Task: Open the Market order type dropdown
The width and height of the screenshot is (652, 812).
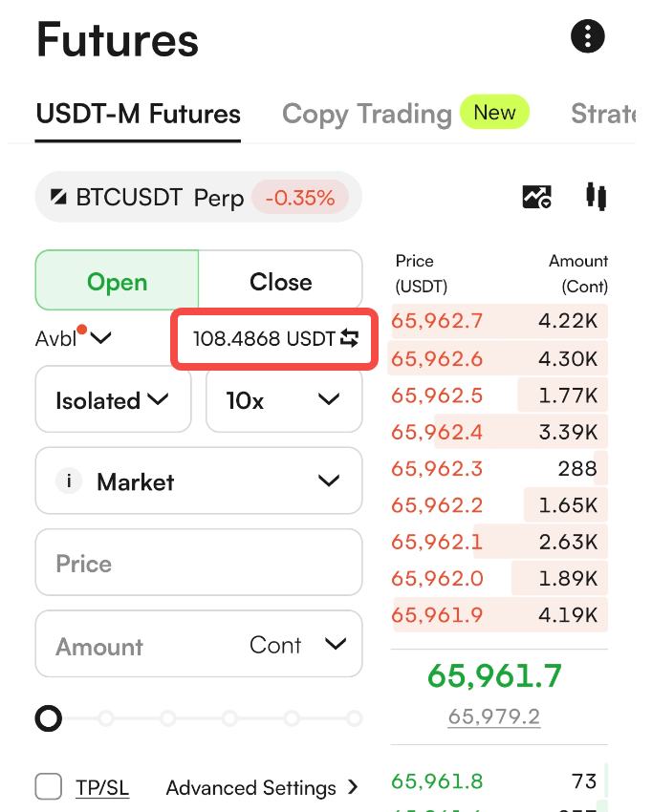Action: (199, 481)
